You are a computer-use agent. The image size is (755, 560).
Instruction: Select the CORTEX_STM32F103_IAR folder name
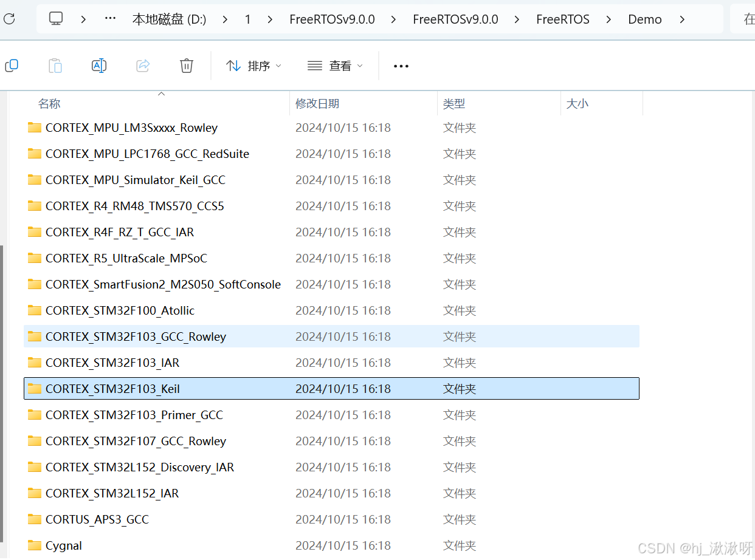(112, 363)
